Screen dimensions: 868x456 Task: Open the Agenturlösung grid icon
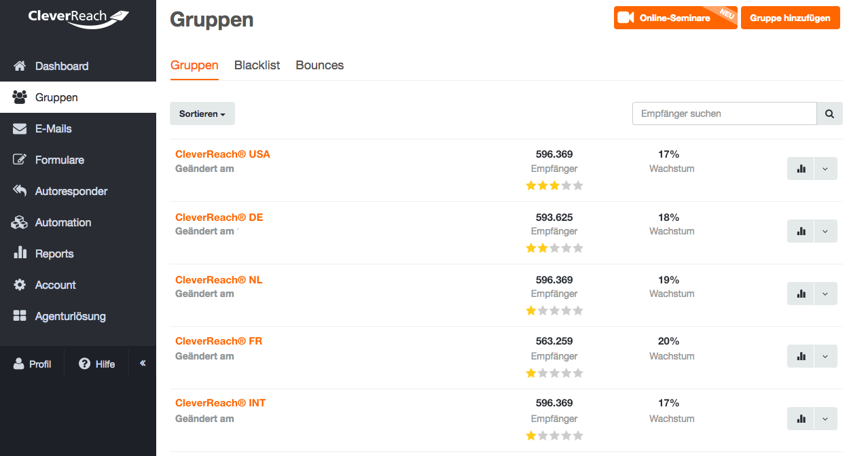click(20, 316)
